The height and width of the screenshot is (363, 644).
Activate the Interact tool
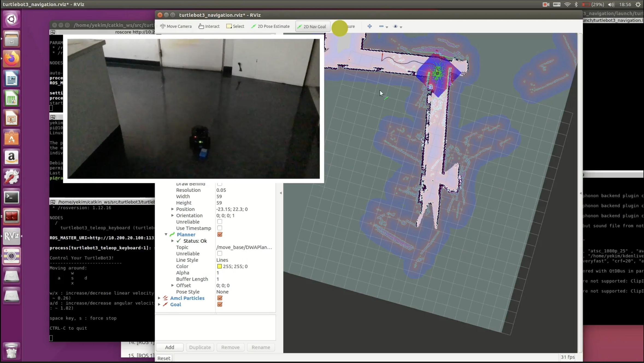(209, 26)
